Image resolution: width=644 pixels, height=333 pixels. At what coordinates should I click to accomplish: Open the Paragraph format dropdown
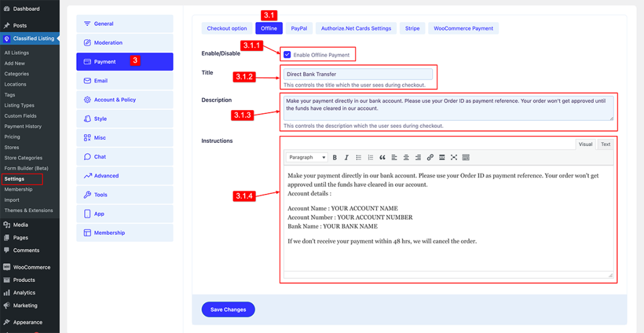[x=307, y=157]
